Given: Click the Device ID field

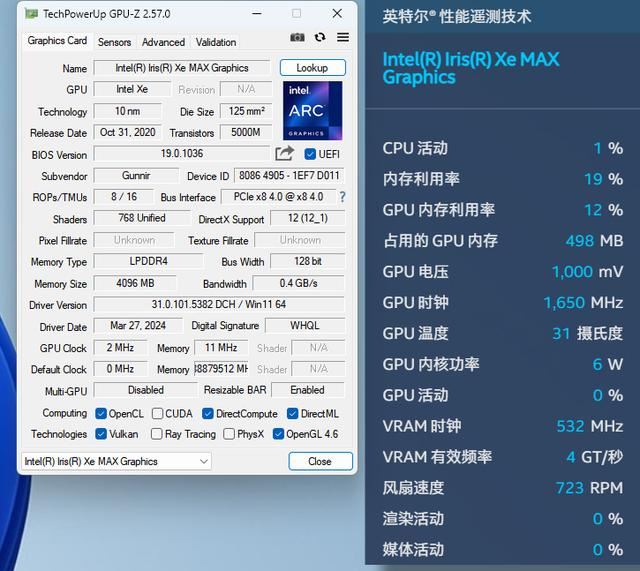Looking at the screenshot, I should click(x=289, y=176).
